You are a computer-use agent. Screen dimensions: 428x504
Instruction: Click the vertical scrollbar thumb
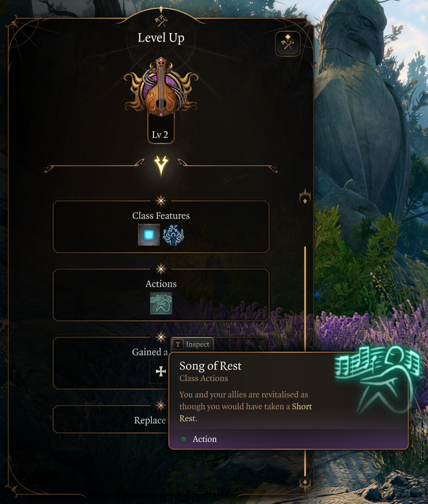[305, 299]
